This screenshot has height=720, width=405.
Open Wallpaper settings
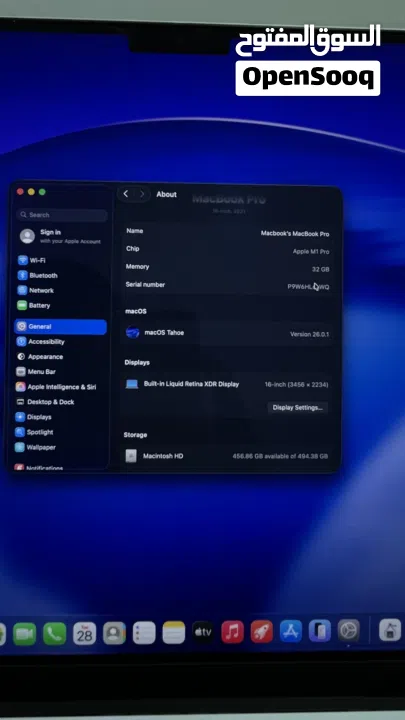(35, 447)
